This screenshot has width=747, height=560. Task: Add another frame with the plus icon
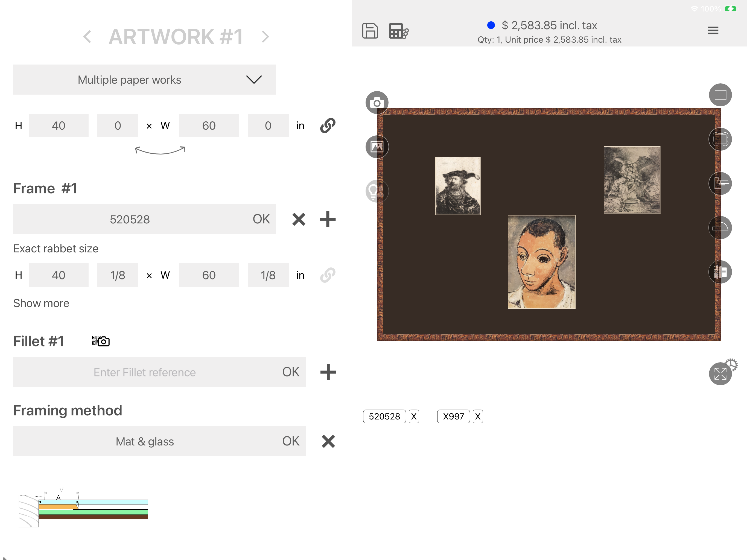pos(328,219)
